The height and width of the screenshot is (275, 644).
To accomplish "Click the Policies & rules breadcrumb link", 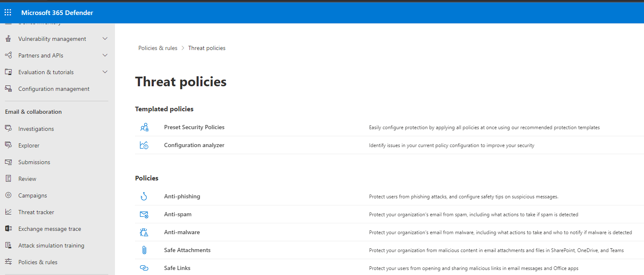I will point(158,48).
